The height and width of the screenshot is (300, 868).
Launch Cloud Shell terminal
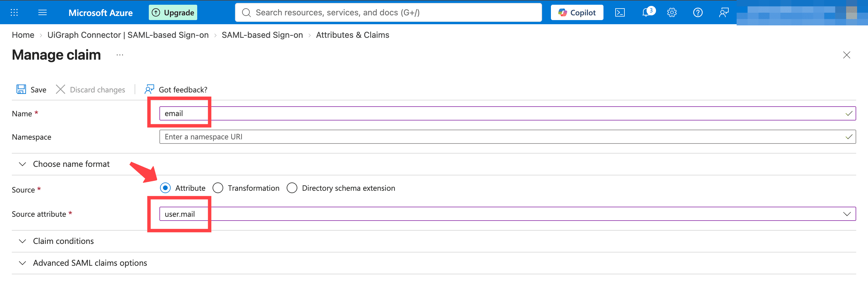coord(620,12)
